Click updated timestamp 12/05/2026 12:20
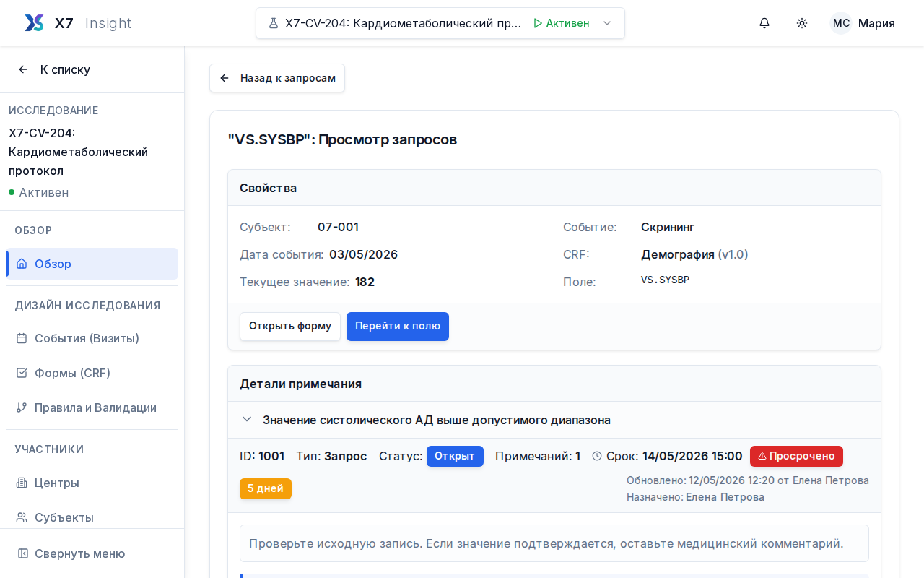This screenshot has width=924, height=578. click(731, 480)
